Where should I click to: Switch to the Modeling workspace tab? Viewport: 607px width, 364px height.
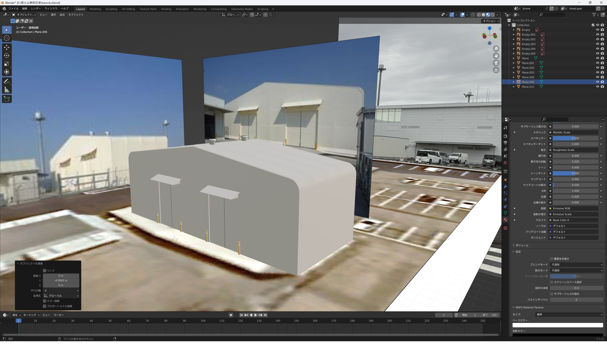[x=95, y=9]
